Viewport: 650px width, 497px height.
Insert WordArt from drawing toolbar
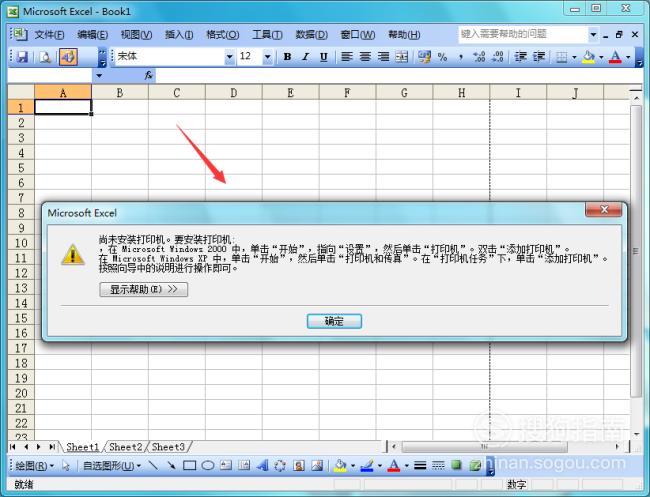tap(262, 466)
